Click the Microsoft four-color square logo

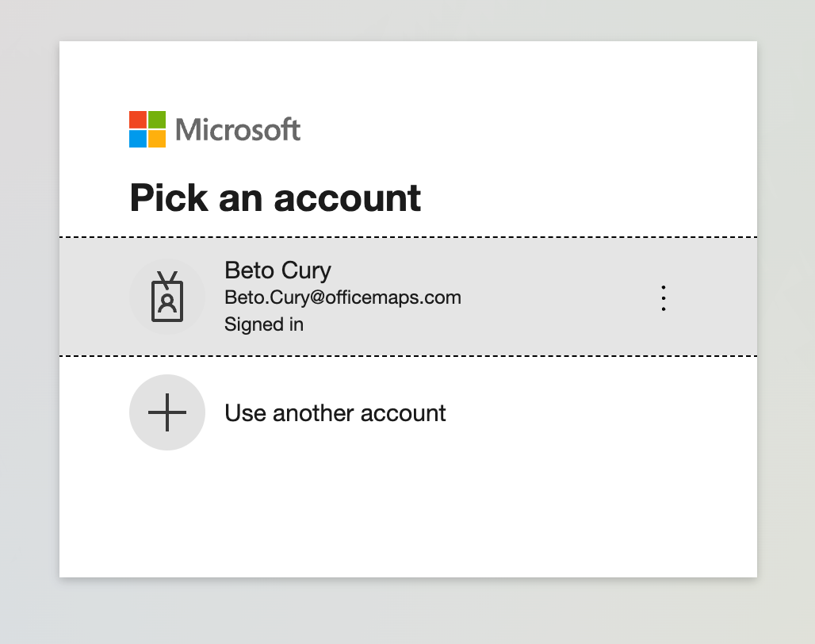click(x=147, y=129)
